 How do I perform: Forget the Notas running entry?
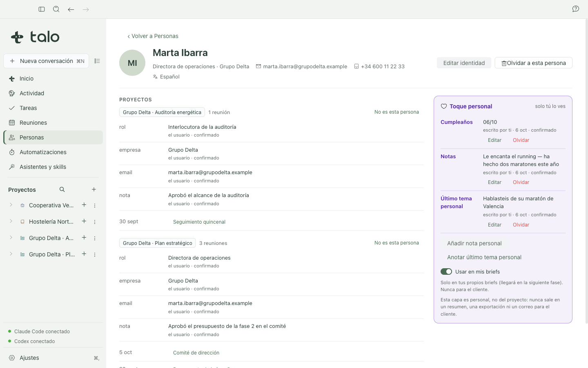pyautogui.click(x=521, y=182)
